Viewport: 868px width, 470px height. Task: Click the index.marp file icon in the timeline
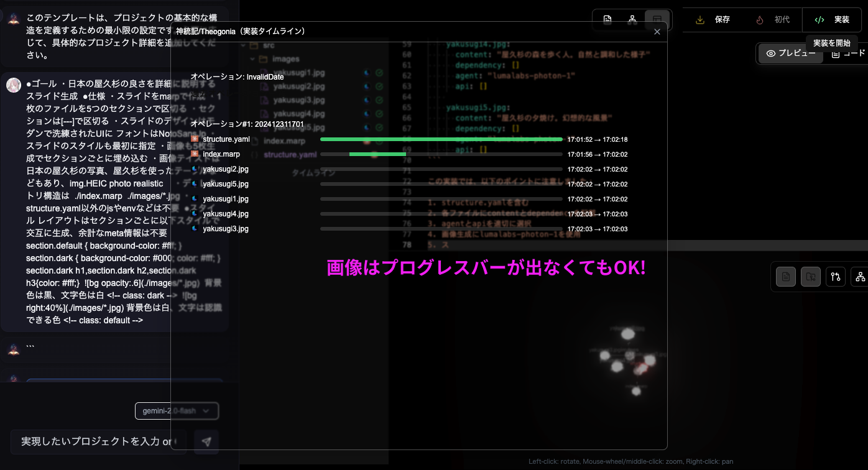[x=195, y=154]
